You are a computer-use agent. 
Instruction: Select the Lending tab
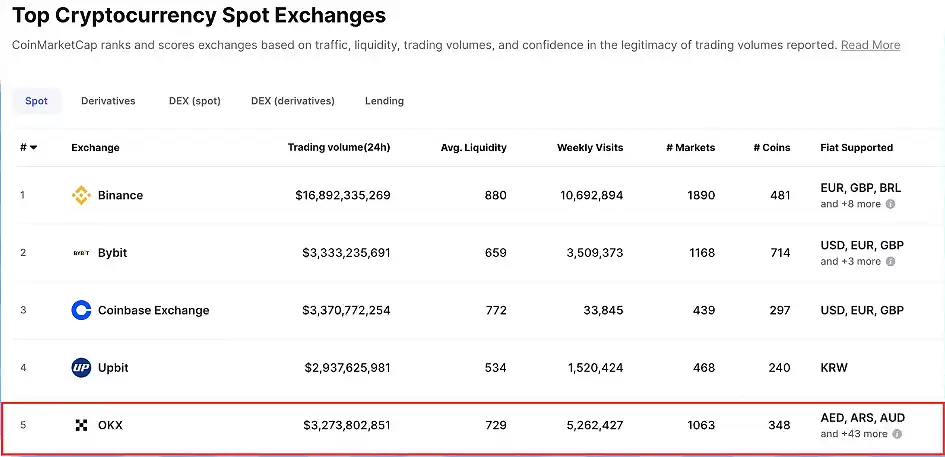tap(384, 101)
